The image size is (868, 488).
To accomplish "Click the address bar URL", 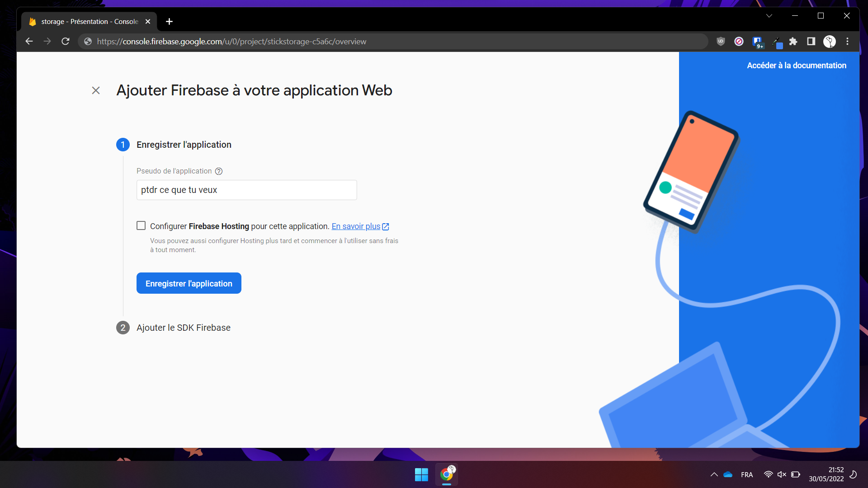I will coord(231,42).
